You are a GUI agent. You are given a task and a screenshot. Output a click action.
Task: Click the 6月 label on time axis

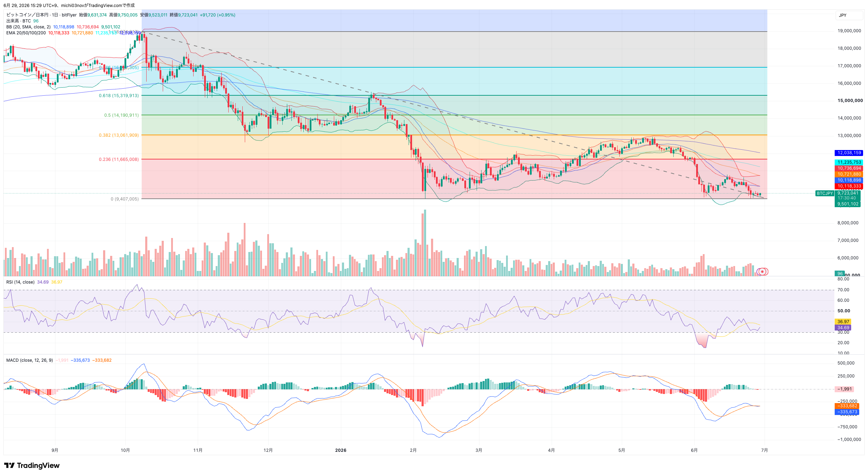694,450
